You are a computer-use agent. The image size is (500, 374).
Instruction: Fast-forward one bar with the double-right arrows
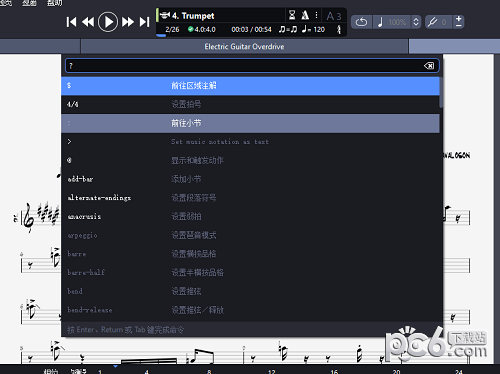pyautogui.click(x=128, y=22)
